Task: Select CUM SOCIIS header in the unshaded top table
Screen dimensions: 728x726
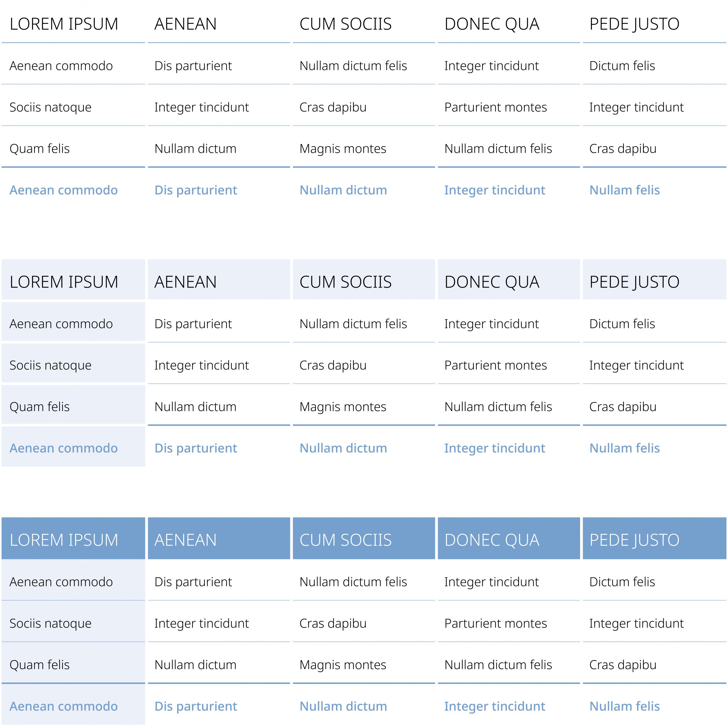Action: tap(345, 24)
